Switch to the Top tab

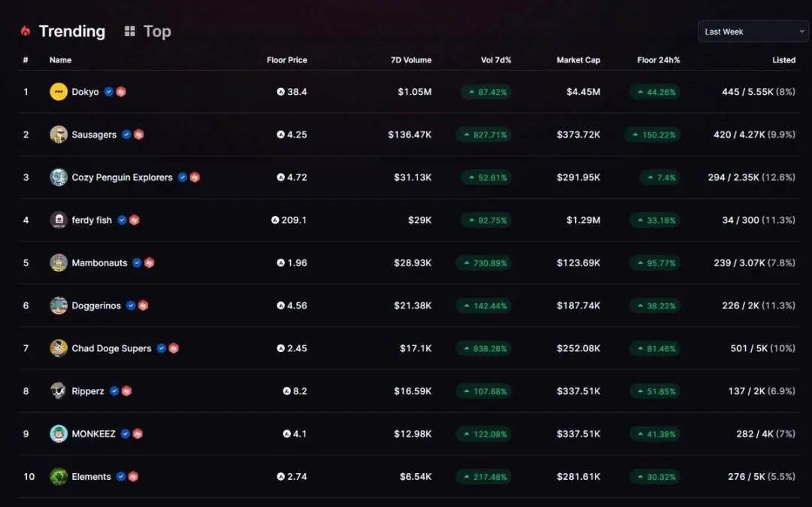(x=156, y=32)
